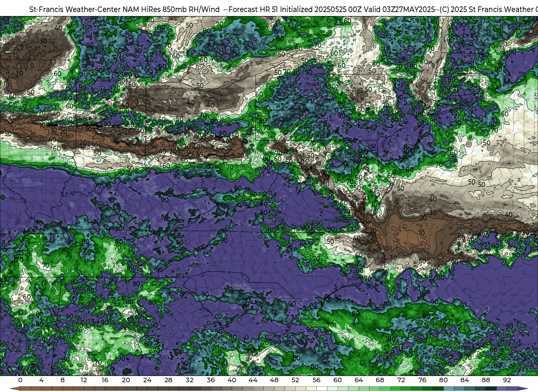Pick the purple swatch below label 92
This screenshot has height=392, width=538.
(x=512, y=389)
